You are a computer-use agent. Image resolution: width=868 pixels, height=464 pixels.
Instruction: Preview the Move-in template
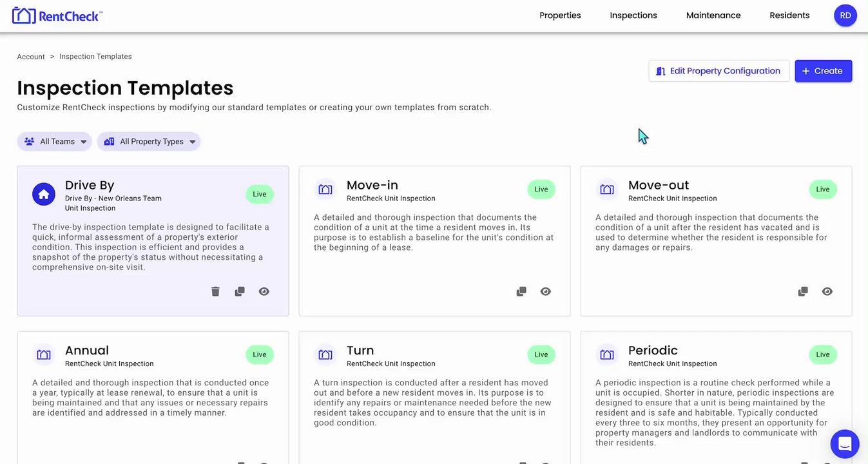point(546,292)
